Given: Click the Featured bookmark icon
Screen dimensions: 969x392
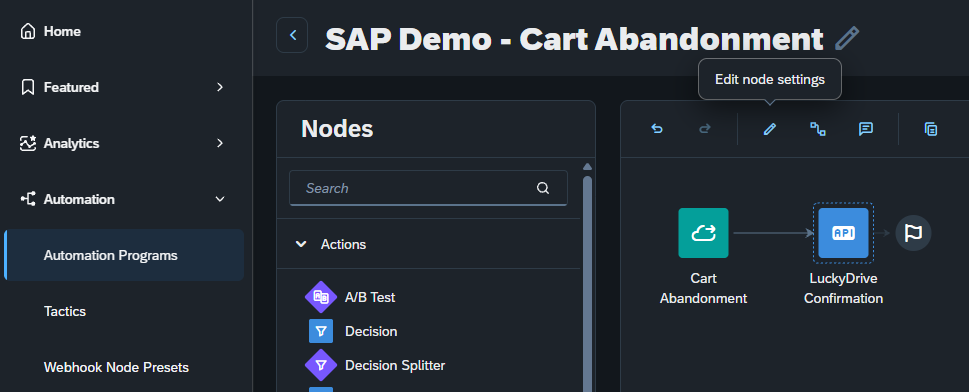Looking at the screenshot, I should (x=28, y=87).
